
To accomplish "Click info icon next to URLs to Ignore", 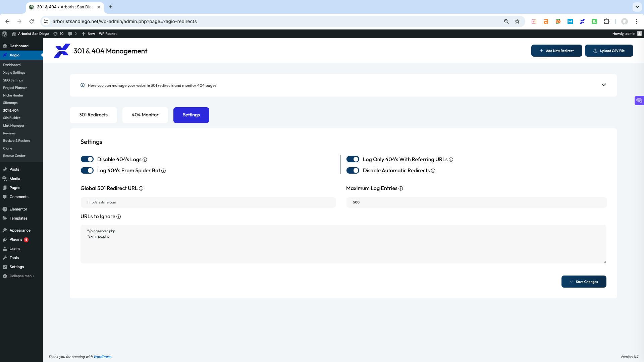I will coord(119,217).
